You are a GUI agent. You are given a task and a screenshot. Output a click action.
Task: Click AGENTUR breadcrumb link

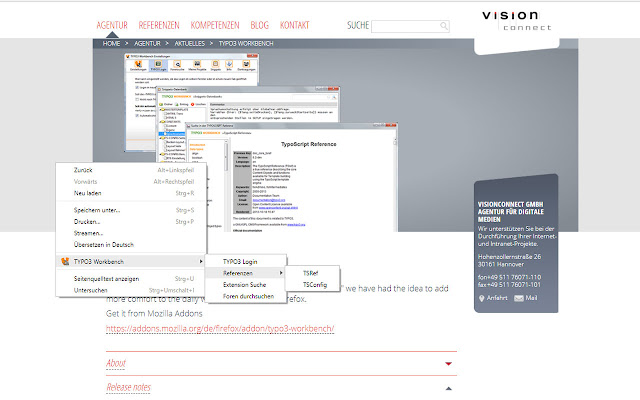pos(147,43)
